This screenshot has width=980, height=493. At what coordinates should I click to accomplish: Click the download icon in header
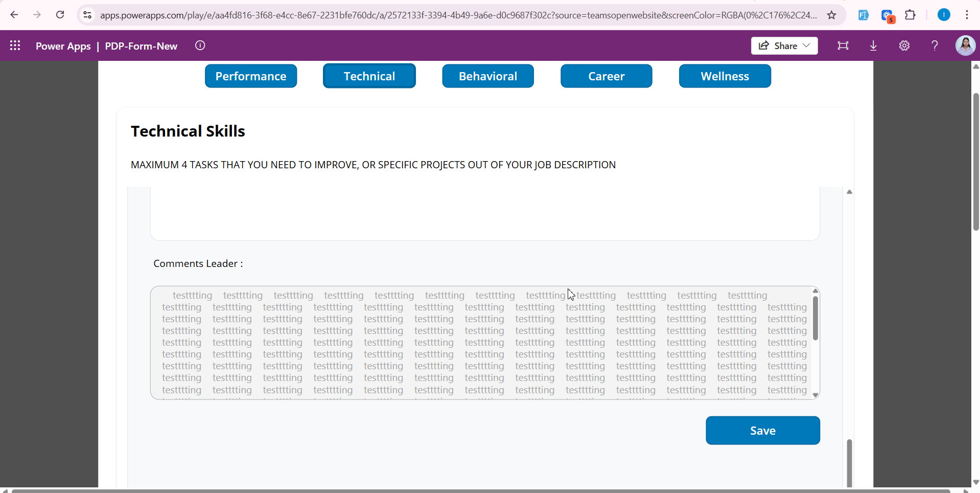pos(873,46)
